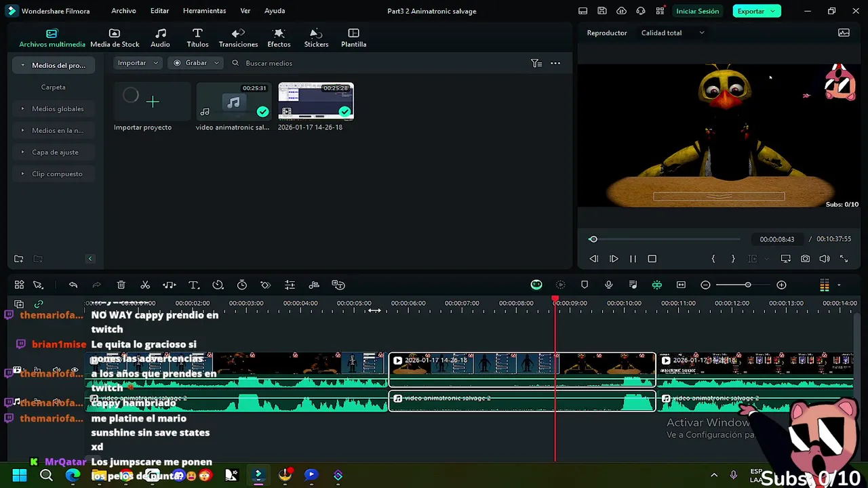
Task: Set the mark-in point brace
Action: tap(713, 259)
